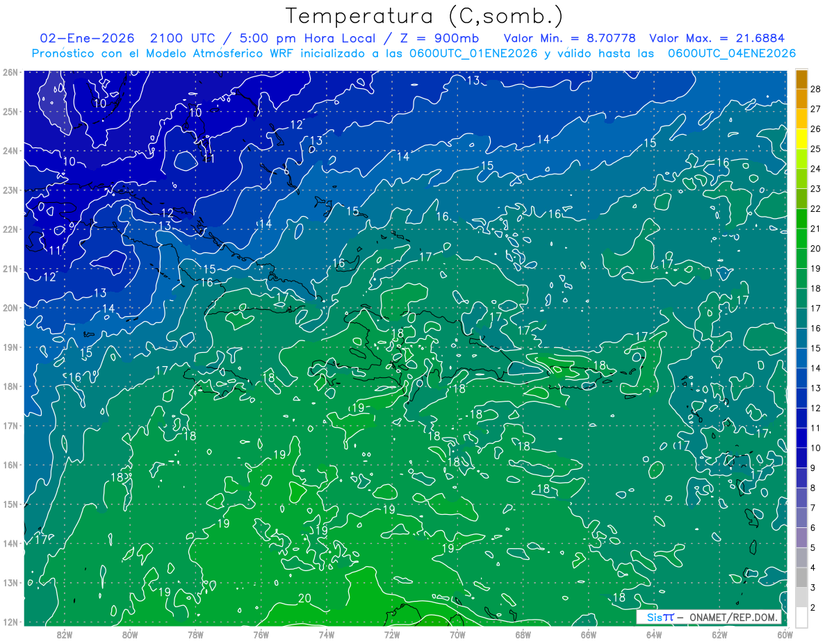Viewport: 834px width, 644px height.
Task: Click the 60W longitude axis label
Action: (x=785, y=634)
